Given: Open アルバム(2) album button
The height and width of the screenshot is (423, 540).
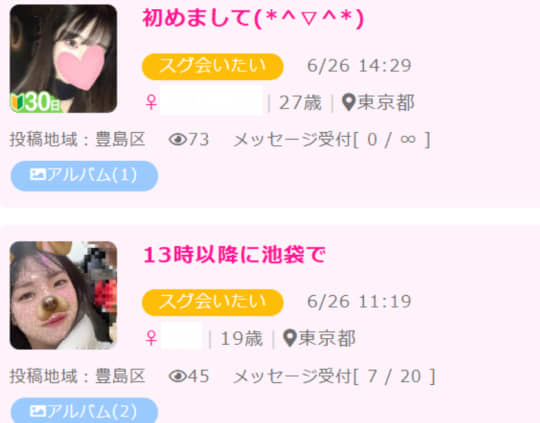Looking at the screenshot, I should [x=84, y=410].
